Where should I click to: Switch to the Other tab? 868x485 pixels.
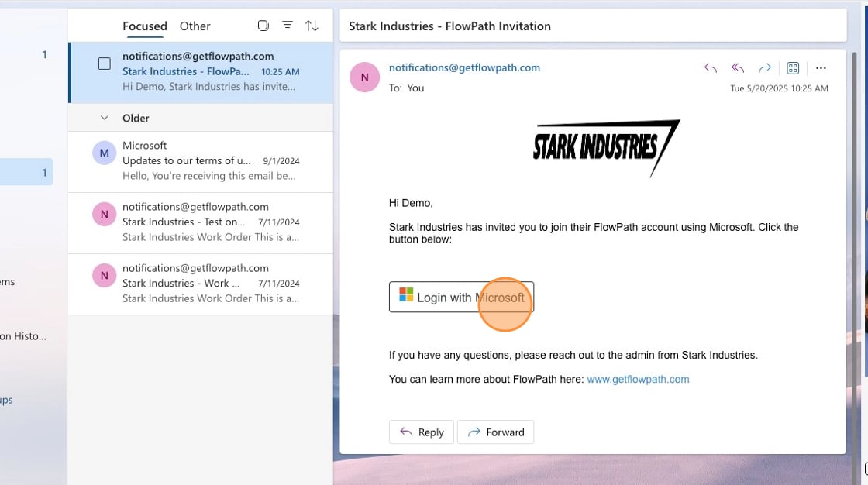click(x=195, y=26)
